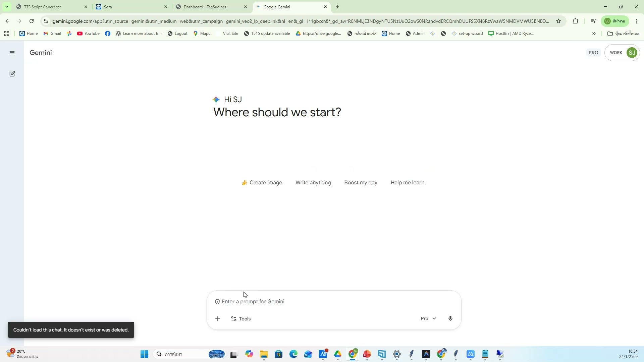
Task: Open the Pro model selector dropdown
Action: (x=428, y=318)
